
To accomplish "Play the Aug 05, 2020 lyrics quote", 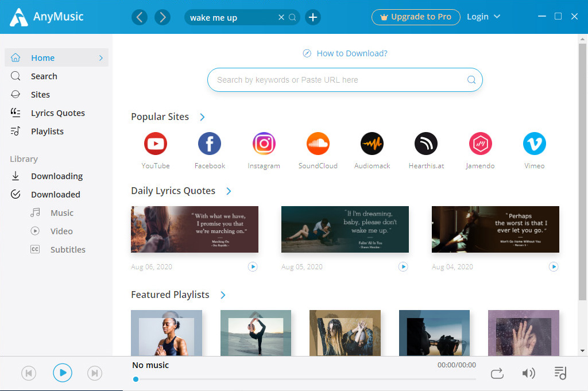I will coord(403,266).
